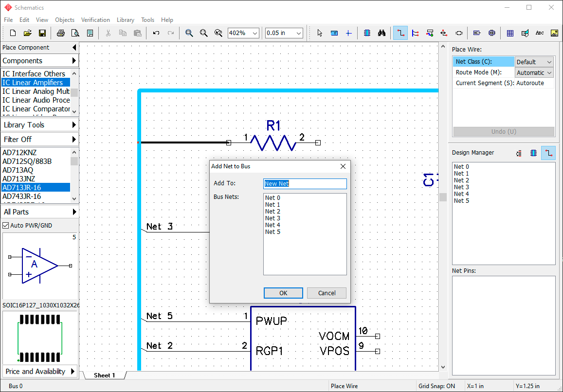Open the zoom level 402% dropdown
Image resolution: width=563 pixels, height=392 pixels.
click(255, 33)
